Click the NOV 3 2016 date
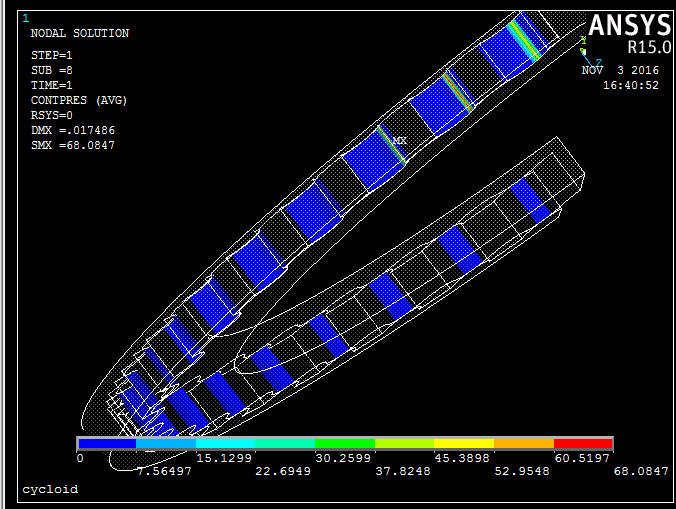 [620, 70]
